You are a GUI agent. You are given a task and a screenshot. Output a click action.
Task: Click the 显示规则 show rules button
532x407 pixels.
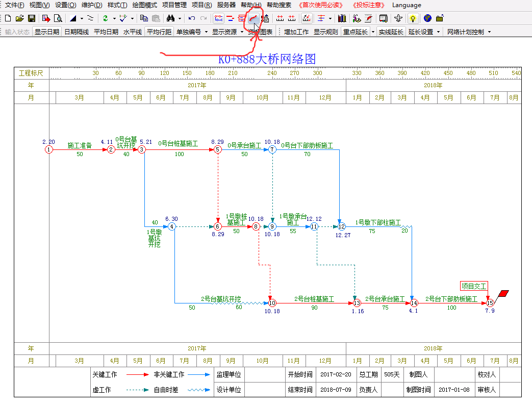click(x=326, y=32)
